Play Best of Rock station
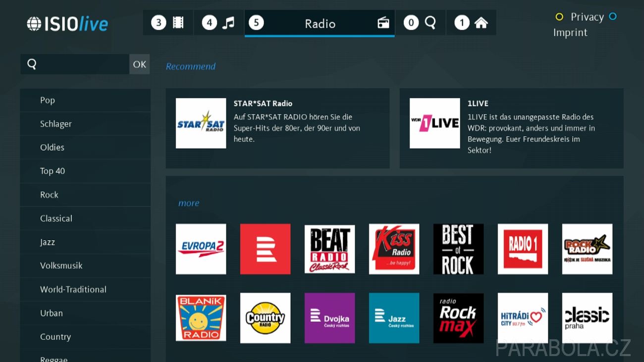Screen dimensions: 644x362 (x=458, y=249)
